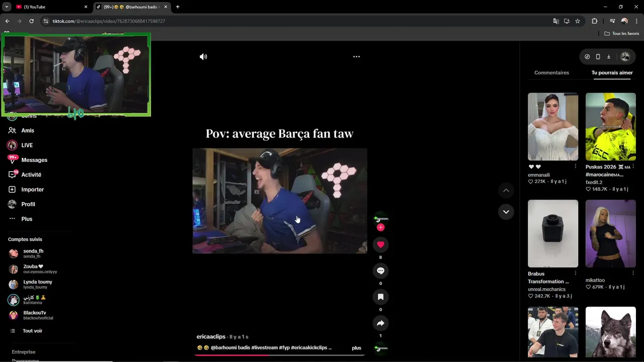
Task: Open followed account BlackouTv
Action: (x=38, y=315)
